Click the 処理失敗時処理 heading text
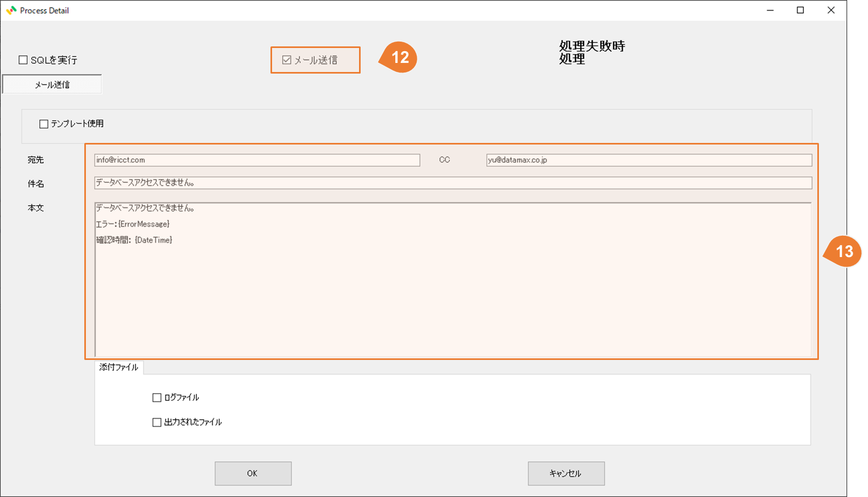 tap(592, 52)
